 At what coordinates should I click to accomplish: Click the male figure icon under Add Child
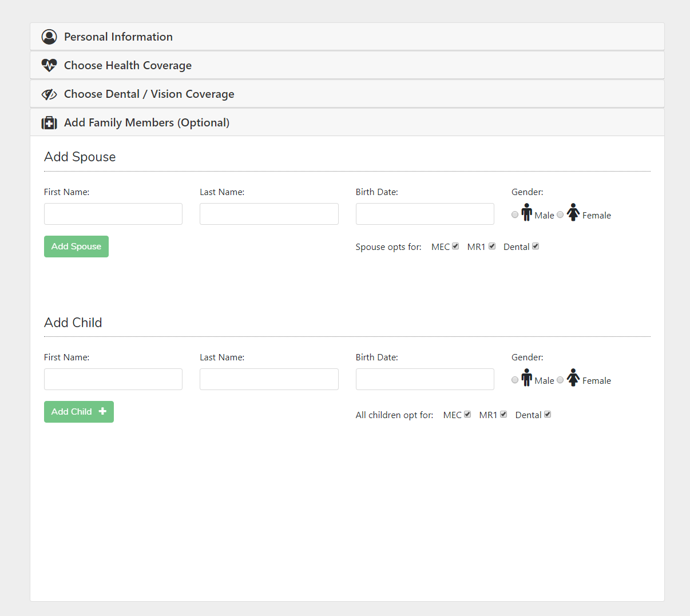[526, 377]
